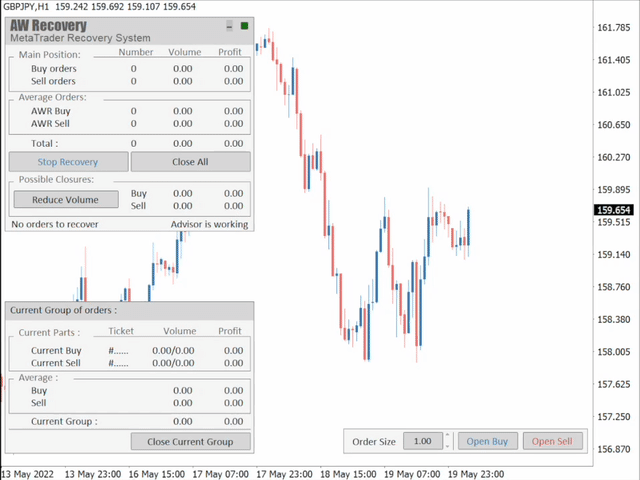Click the Open Sell button
Image resolution: width=640 pixels, height=480 pixels.
click(x=551, y=441)
